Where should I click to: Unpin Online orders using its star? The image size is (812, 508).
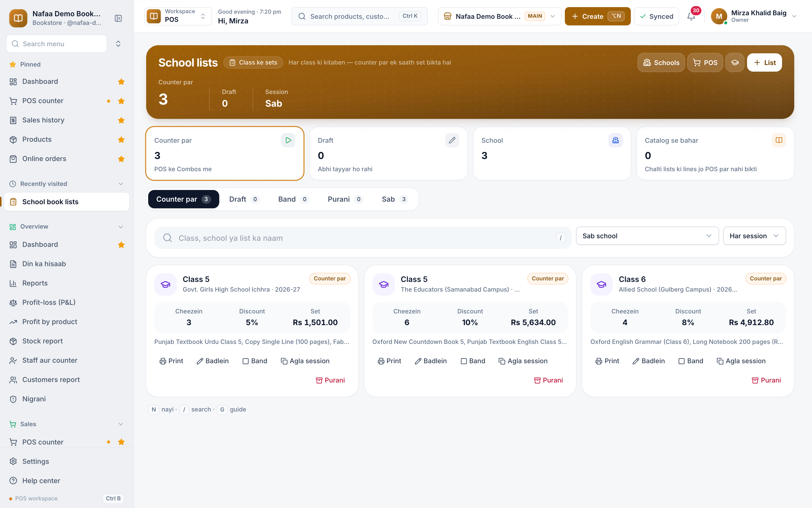(x=122, y=159)
